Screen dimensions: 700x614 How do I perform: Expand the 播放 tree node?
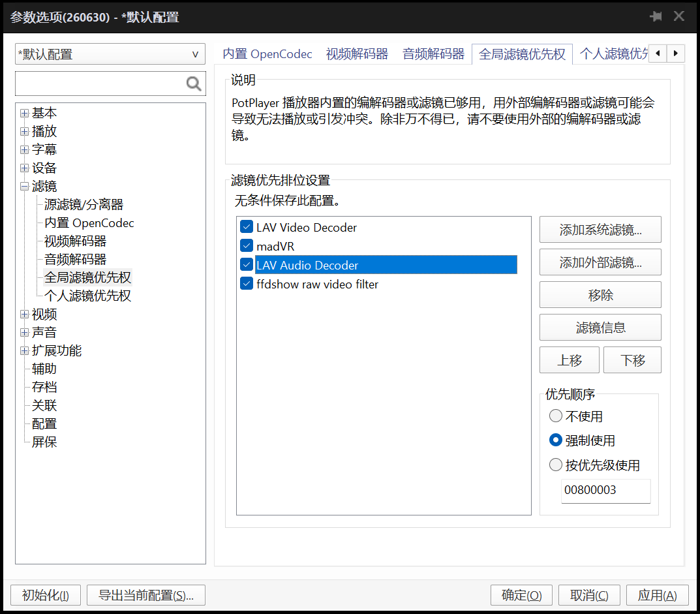tap(25, 131)
